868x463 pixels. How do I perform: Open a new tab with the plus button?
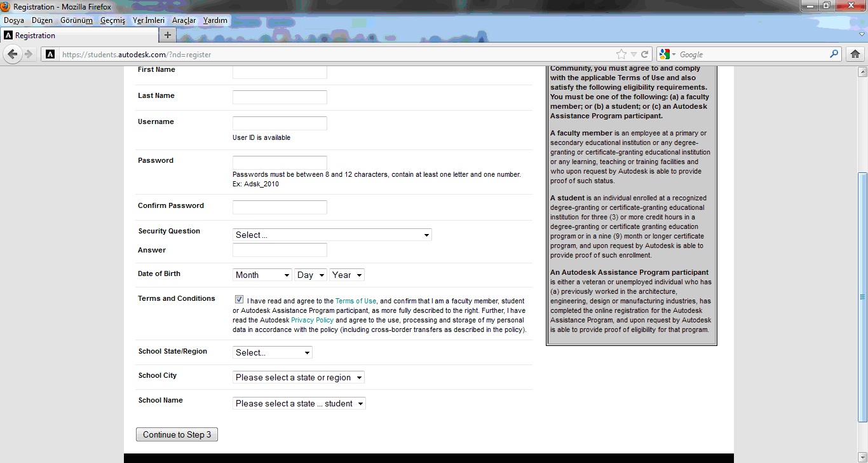[168, 35]
